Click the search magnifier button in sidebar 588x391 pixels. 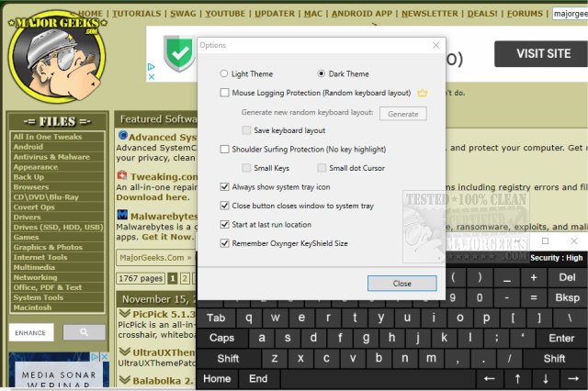[x=84, y=332]
